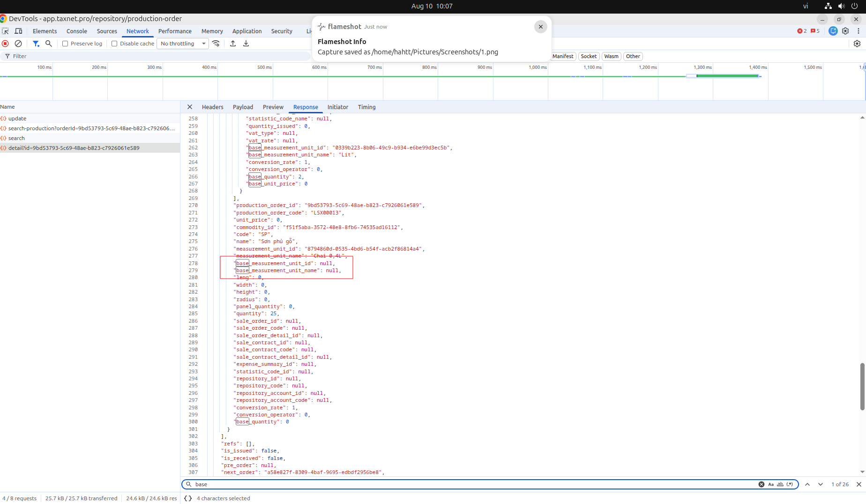Stop recording network log
Screen dimensions: 866x504
[5, 44]
